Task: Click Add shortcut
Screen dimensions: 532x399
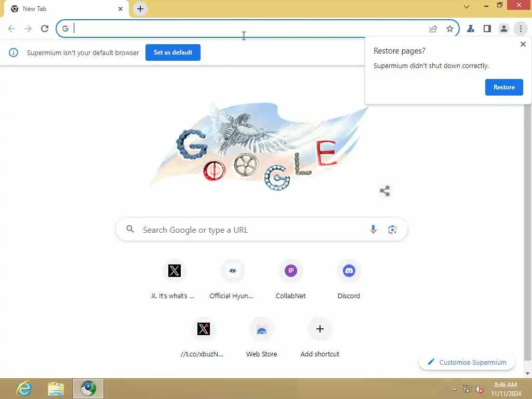Action: tap(320, 338)
